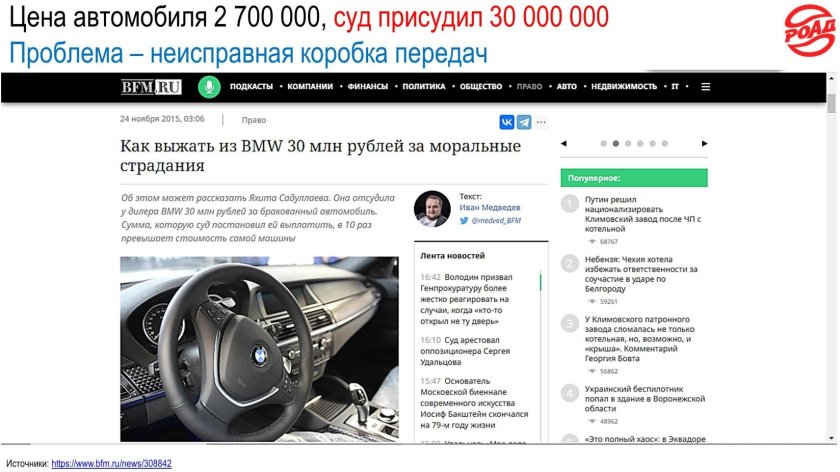The width and height of the screenshot is (840, 472).
Task: Open the Финансы section
Action: point(368,87)
